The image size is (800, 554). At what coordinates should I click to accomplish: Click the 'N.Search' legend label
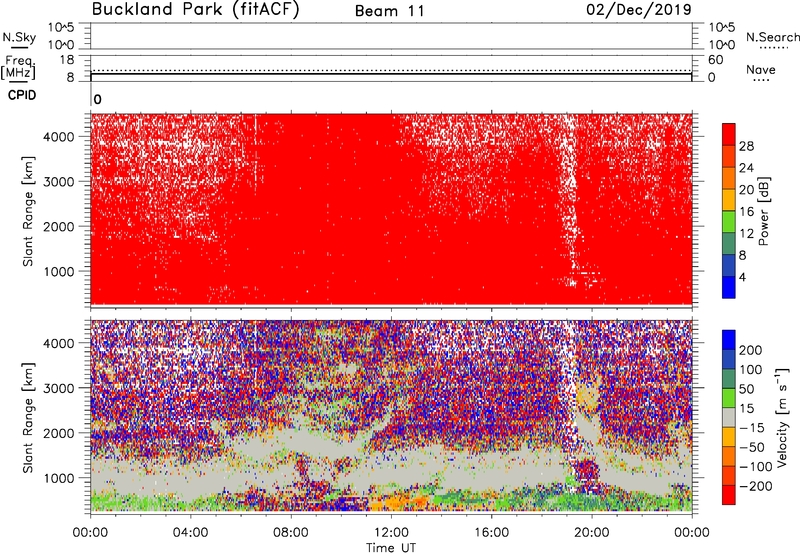773,37
